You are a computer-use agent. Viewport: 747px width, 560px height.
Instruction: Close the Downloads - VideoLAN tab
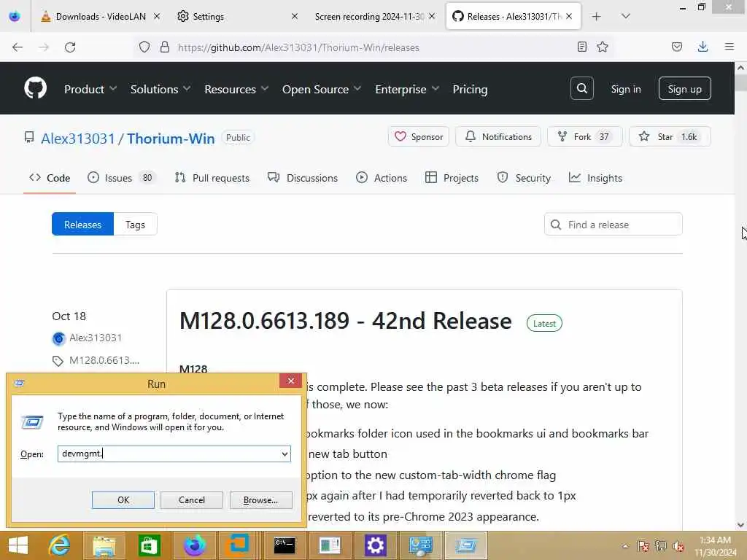156,16
